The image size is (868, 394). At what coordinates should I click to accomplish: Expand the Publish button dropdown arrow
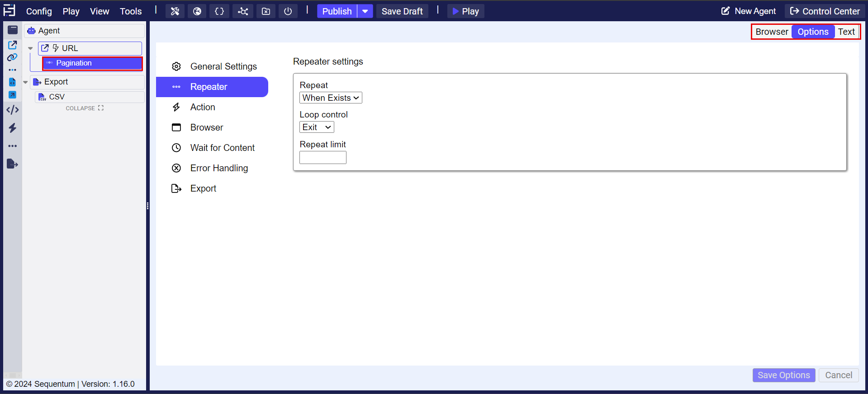point(365,11)
